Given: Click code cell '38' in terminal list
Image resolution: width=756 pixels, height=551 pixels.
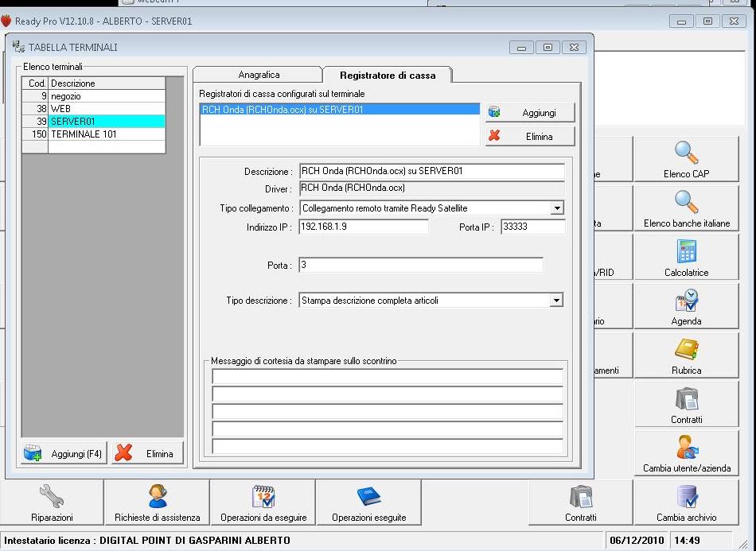Looking at the screenshot, I should pyautogui.click(x=36, y=108).
